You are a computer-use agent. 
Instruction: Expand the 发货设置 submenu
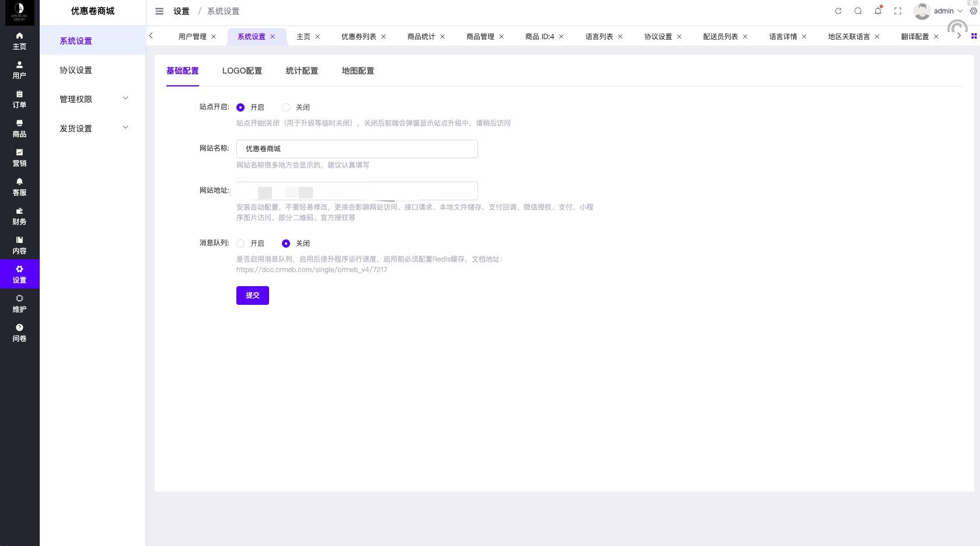pos(93,128)
